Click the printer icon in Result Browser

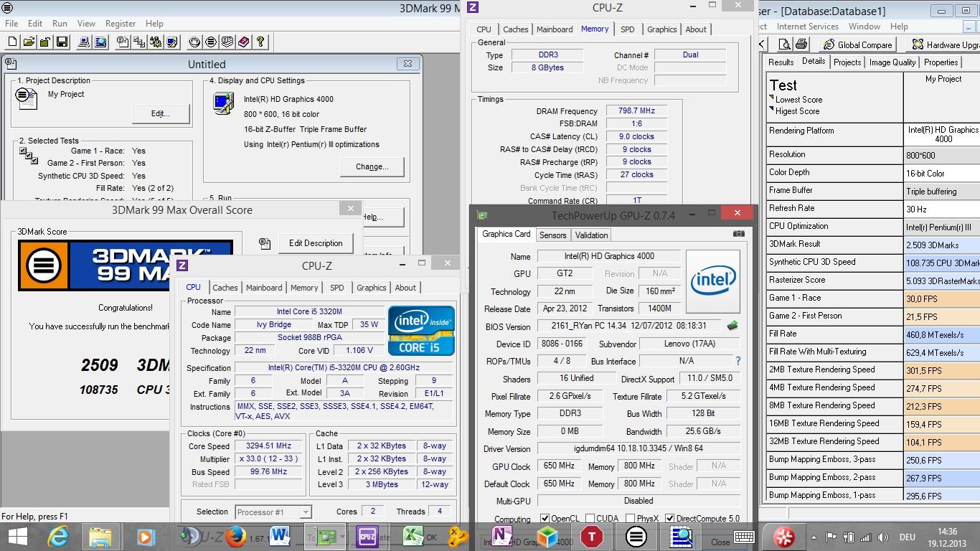(802, 44)
